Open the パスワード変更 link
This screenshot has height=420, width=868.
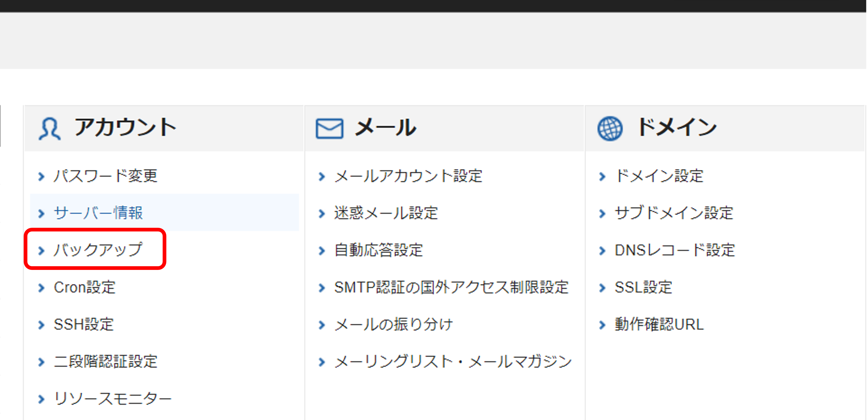(x=106, y=176)
